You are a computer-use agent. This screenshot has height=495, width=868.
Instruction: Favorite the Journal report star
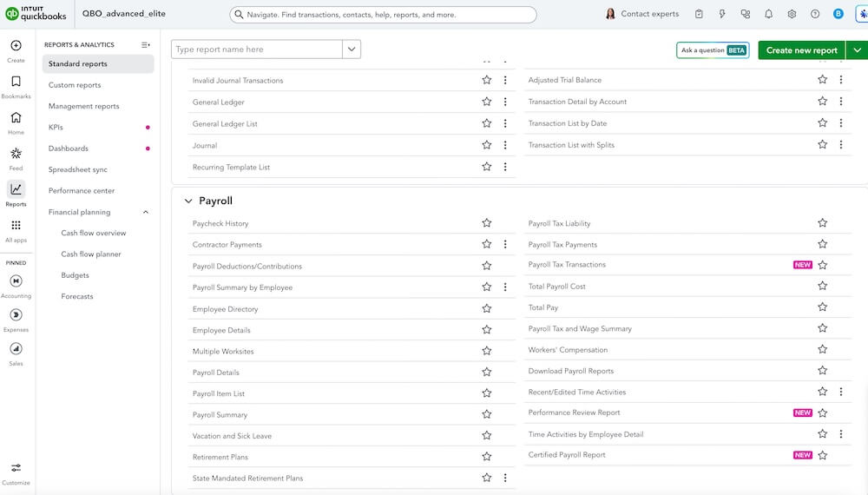[x=487, y=145]
